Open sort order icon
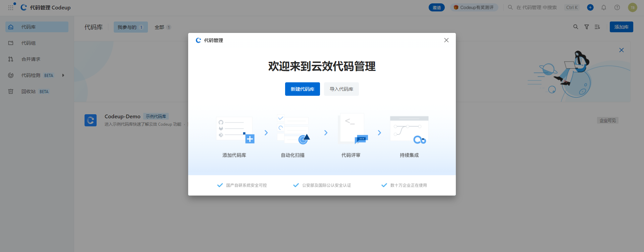 click(597, 27)
